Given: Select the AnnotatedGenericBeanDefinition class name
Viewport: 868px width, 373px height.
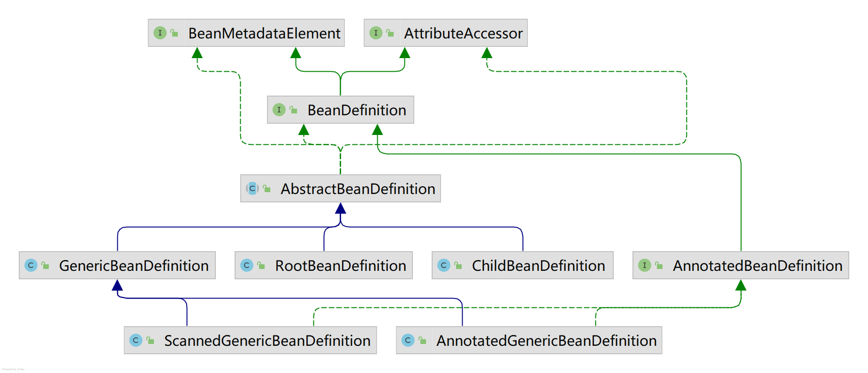Looking at the screenshot, I should coord(546,341).
